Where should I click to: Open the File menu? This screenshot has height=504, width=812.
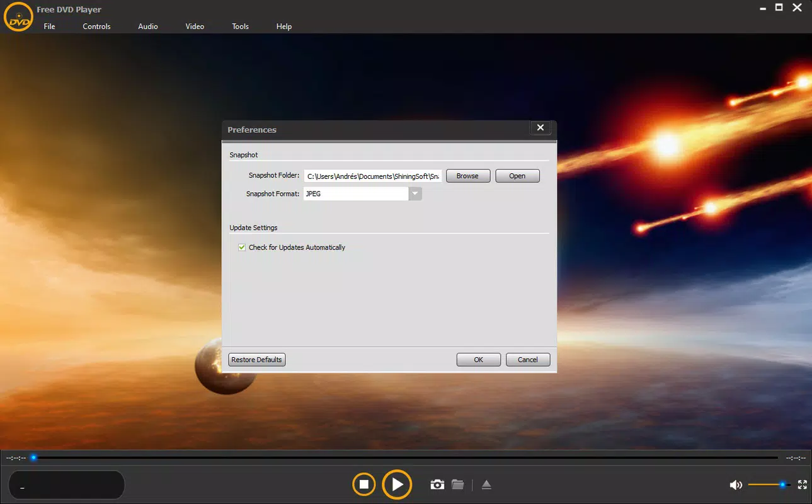[50, 26]
